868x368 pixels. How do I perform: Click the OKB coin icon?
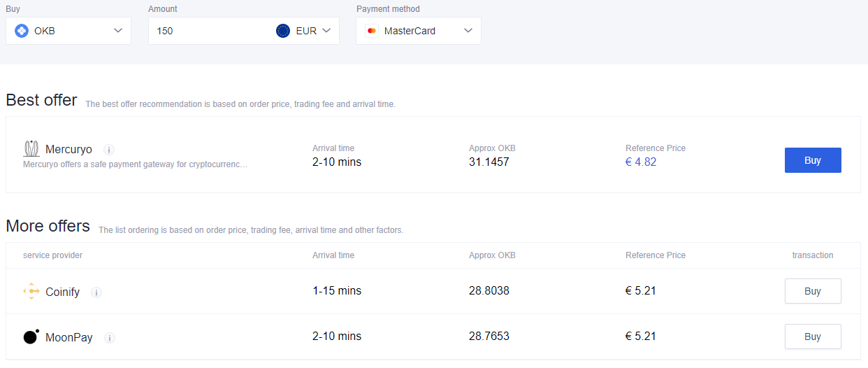(x=22, y=31)
